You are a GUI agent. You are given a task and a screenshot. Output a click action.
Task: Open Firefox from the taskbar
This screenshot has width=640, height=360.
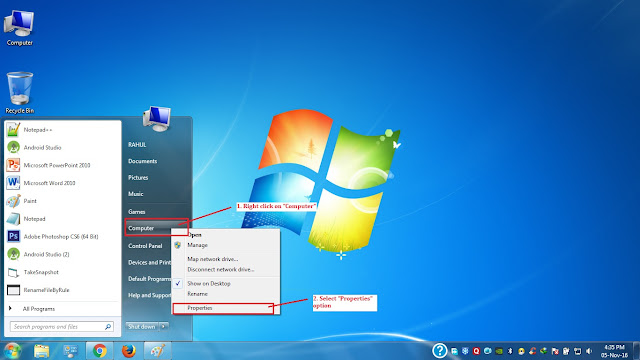point(129,351)
